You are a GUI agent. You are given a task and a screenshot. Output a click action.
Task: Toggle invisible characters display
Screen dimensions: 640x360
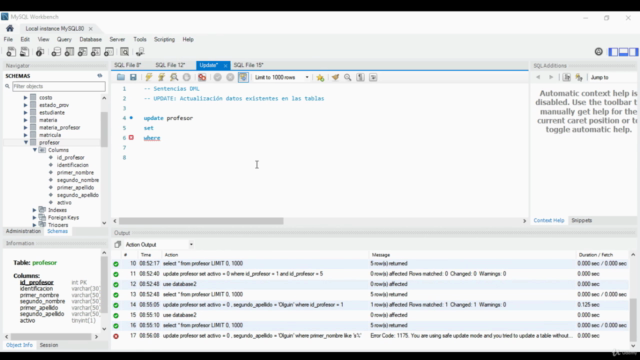360,77
